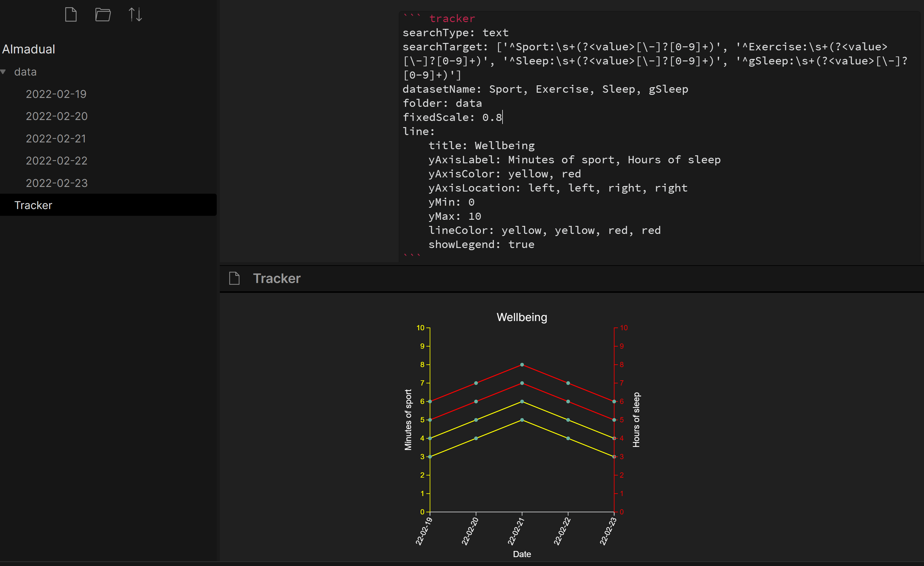This screenshot has height=566, width=924.
Task: Click the data folder label
Action: coord(25,72)
